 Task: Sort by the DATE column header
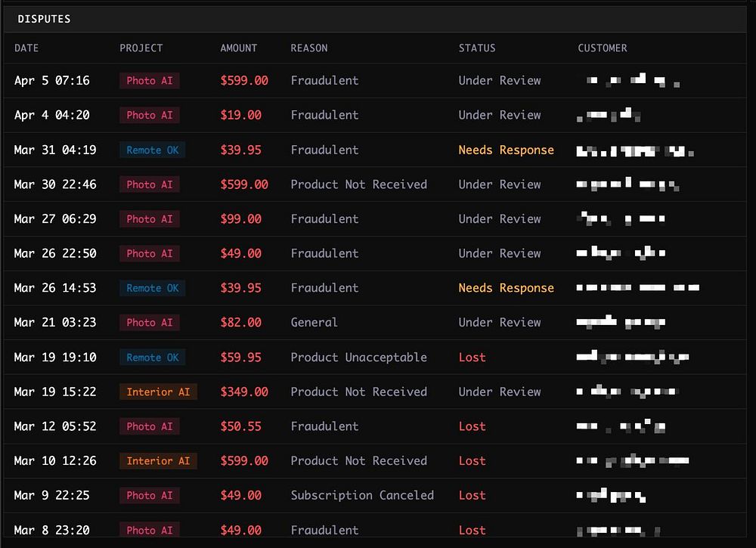[x=26, y=48]
